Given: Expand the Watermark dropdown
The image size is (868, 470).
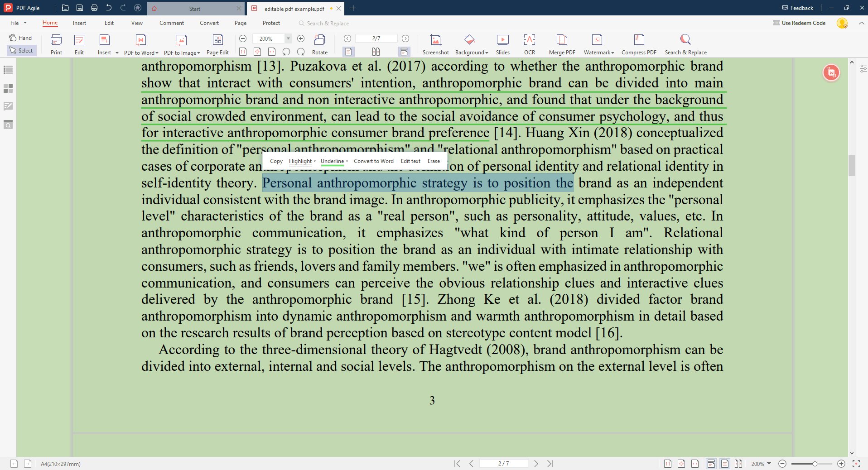Looking at the screenshot, I should (x=612, y=53).
